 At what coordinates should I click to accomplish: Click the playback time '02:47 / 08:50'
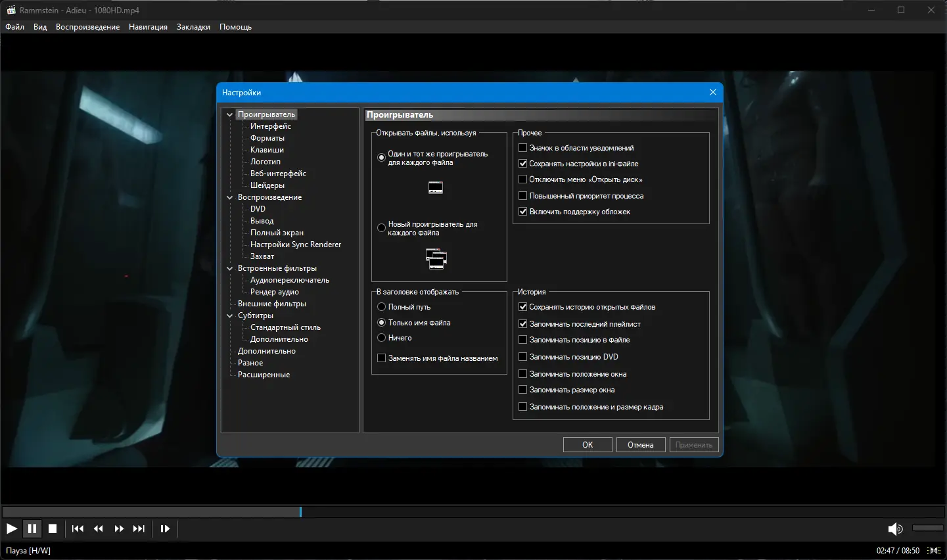[x=898, y=551]
